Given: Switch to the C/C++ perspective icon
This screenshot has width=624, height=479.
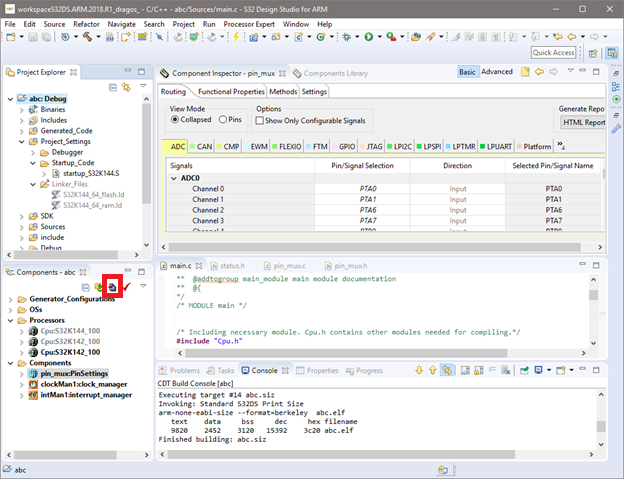Looking at the screenshot, I should (x=612, y=53).
